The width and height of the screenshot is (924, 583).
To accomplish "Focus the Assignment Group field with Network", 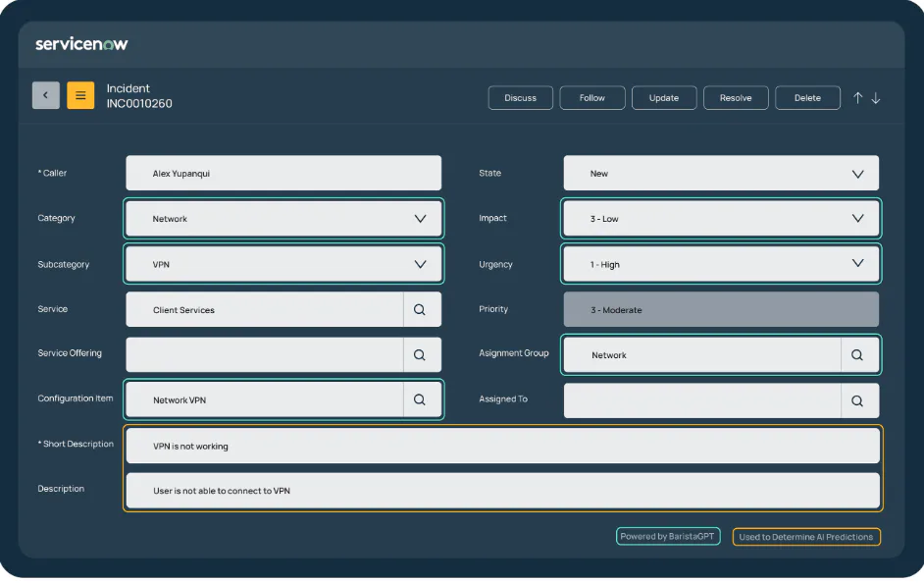I will [x=702, y=355].
